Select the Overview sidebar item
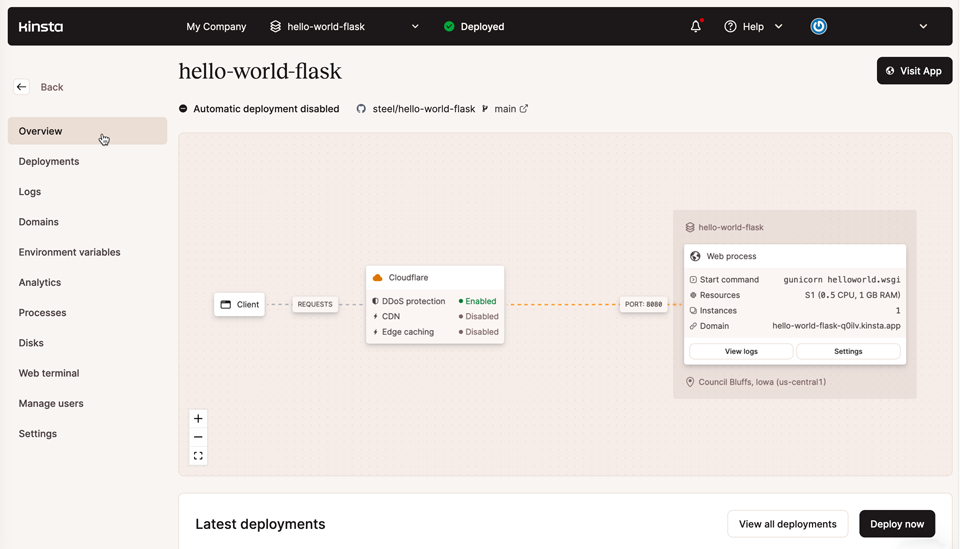 click(x=88, y=131)
